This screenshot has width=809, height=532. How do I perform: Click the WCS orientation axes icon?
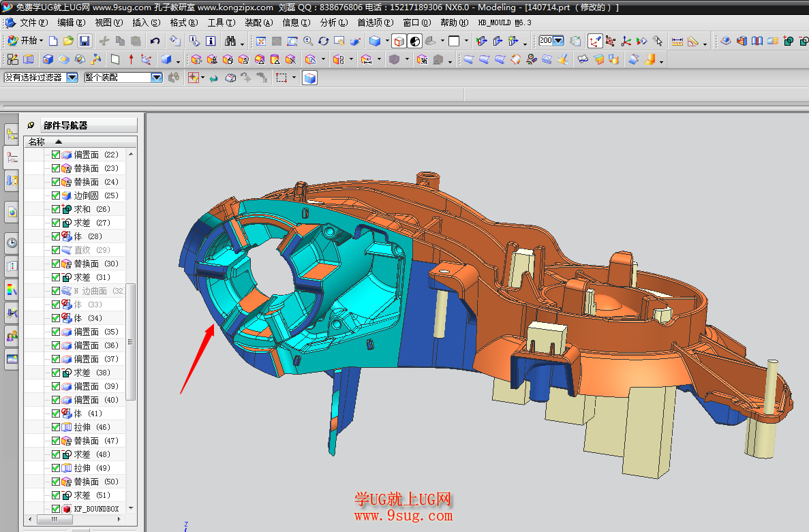tap(626, 42)
